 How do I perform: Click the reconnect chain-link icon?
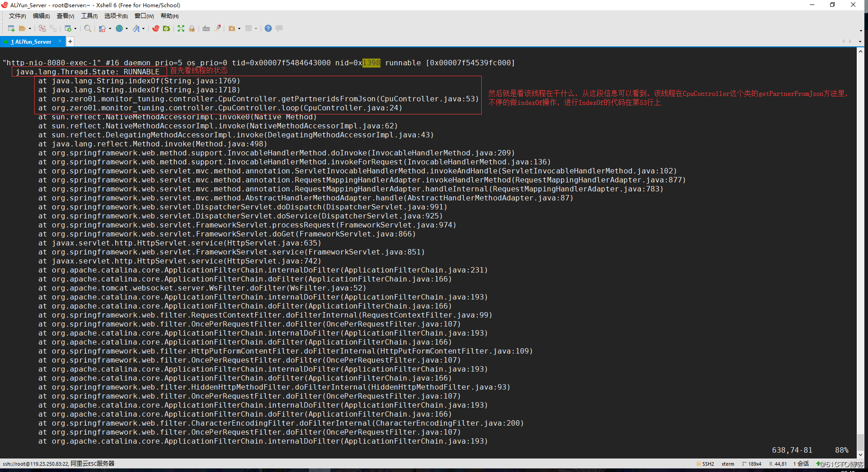[x=53, y=28]
